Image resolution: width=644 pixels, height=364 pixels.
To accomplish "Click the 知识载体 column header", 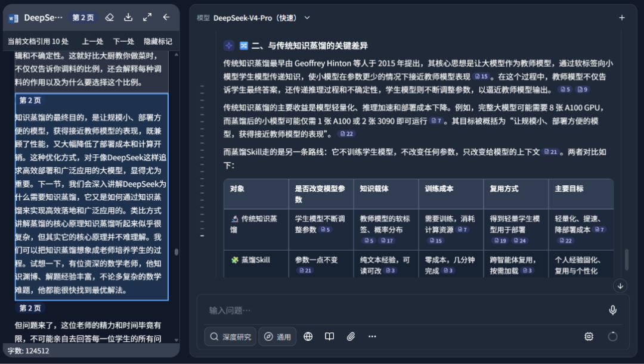I will point(374,189).
